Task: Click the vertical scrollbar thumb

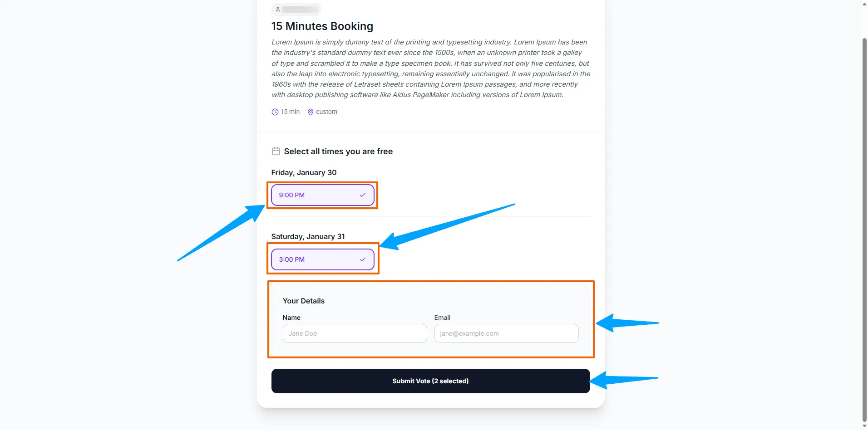Action: 864,227
